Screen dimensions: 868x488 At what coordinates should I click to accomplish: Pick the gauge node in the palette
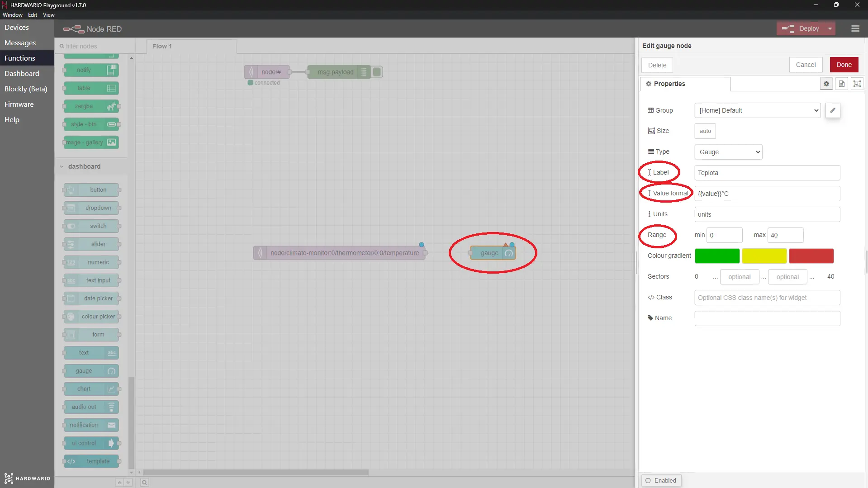tap(92, 371)
